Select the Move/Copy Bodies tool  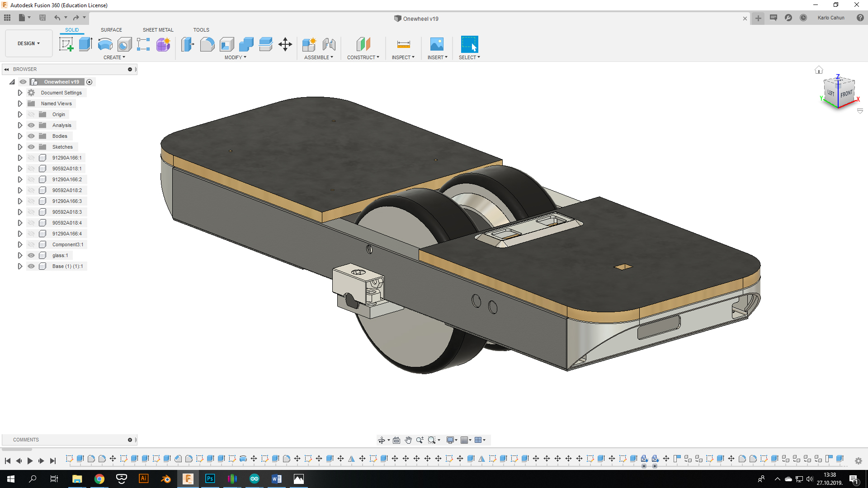point(284,44)
